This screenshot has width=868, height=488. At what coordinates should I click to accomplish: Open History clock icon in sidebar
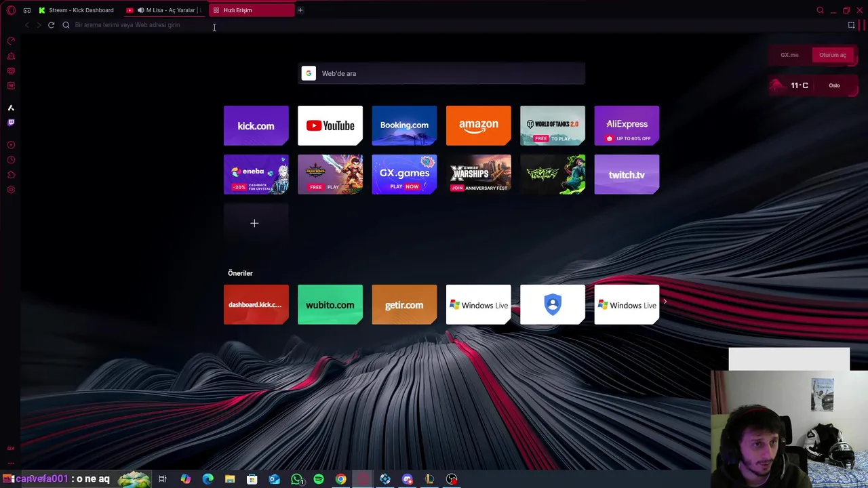[x=11, y=160]
